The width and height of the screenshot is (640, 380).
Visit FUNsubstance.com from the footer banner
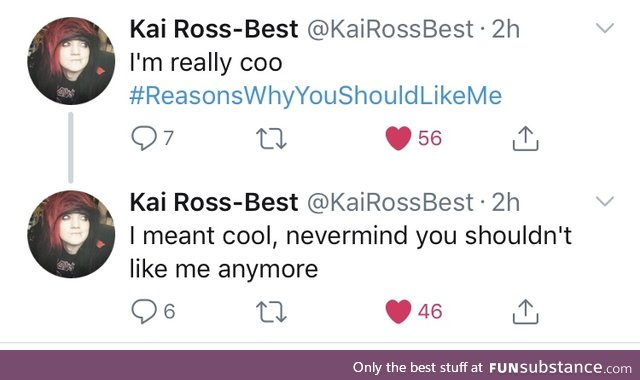tap(560, 367)
